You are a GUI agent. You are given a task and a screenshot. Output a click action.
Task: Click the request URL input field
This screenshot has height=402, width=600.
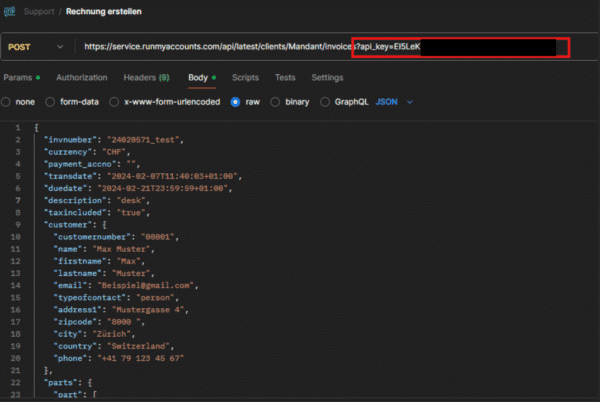coord(215,46)
